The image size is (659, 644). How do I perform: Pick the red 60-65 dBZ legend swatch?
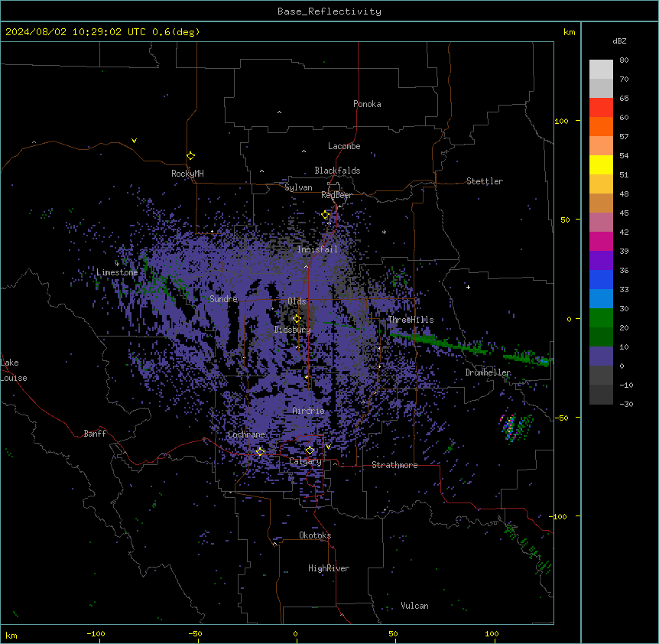601,108
